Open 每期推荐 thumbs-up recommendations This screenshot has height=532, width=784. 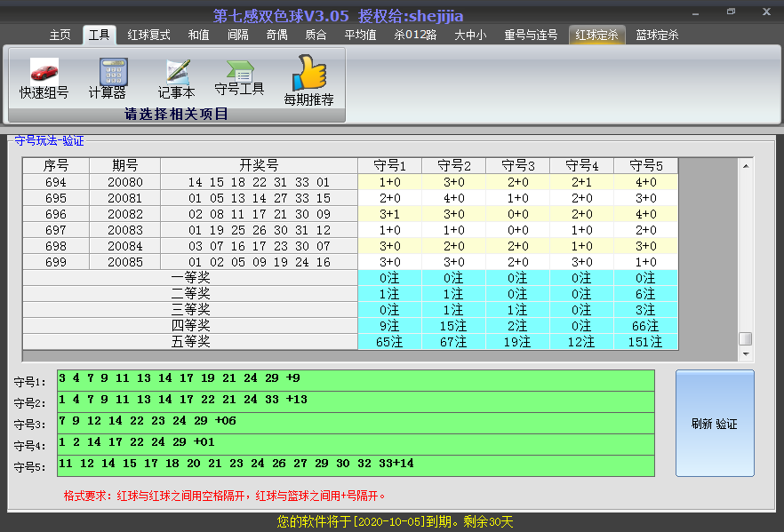[308, 80]
